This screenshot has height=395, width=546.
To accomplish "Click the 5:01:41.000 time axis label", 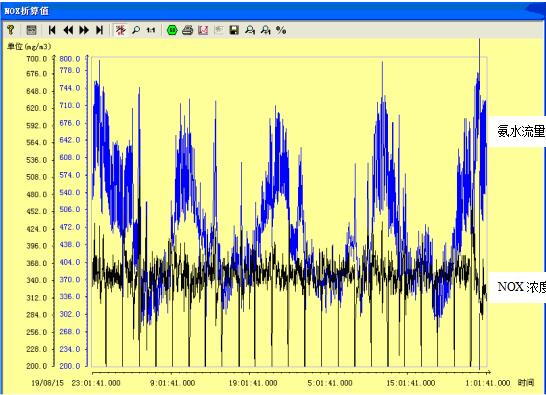I will [x=330, y=383].
